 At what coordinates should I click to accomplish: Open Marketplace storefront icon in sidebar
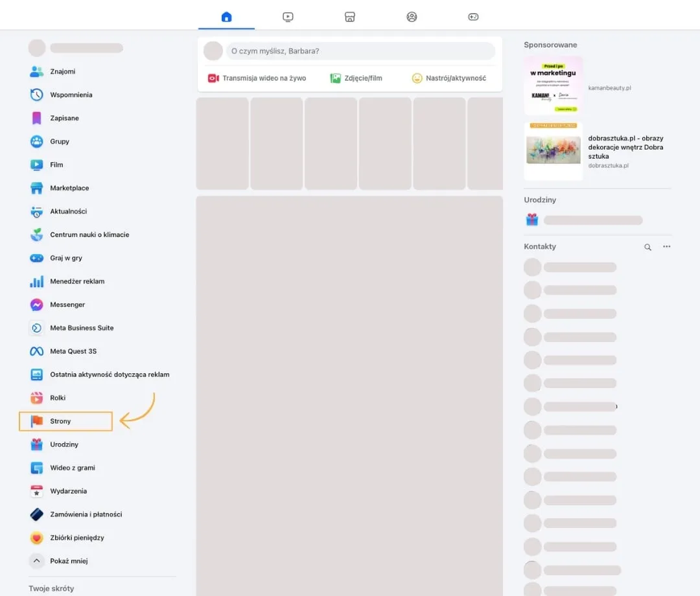[36, 188]
